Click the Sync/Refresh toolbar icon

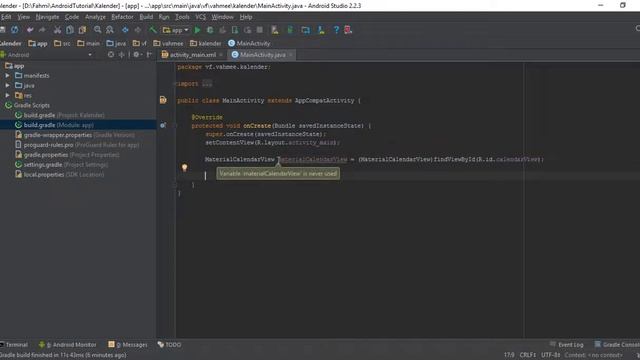click(x=15, y=30)
